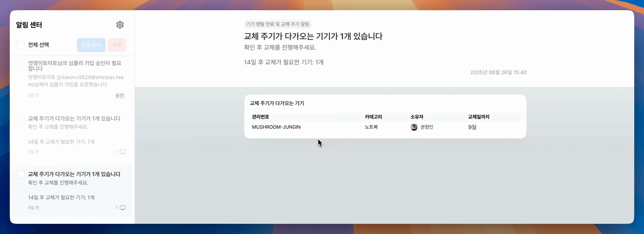Viewport: 644px width, 234px height.
Task: Open notification settings via the gear icon
Action: coord(120,25)
